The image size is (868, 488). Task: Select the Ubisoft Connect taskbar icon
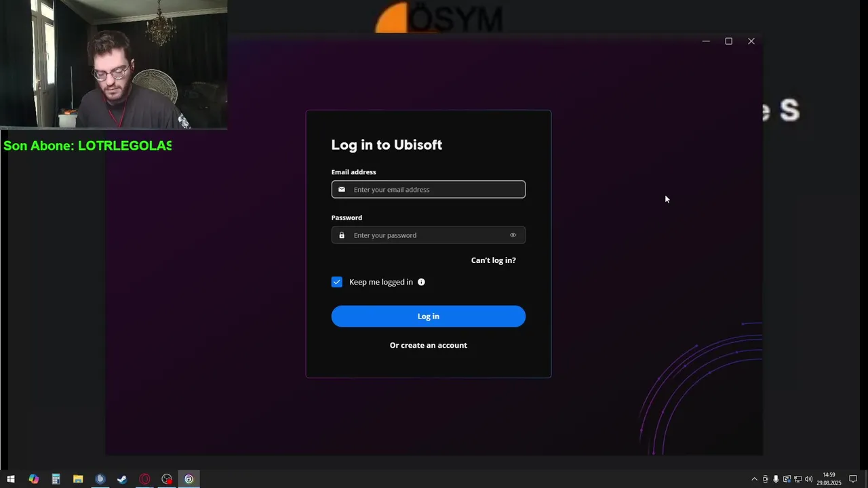pos(189,479)
